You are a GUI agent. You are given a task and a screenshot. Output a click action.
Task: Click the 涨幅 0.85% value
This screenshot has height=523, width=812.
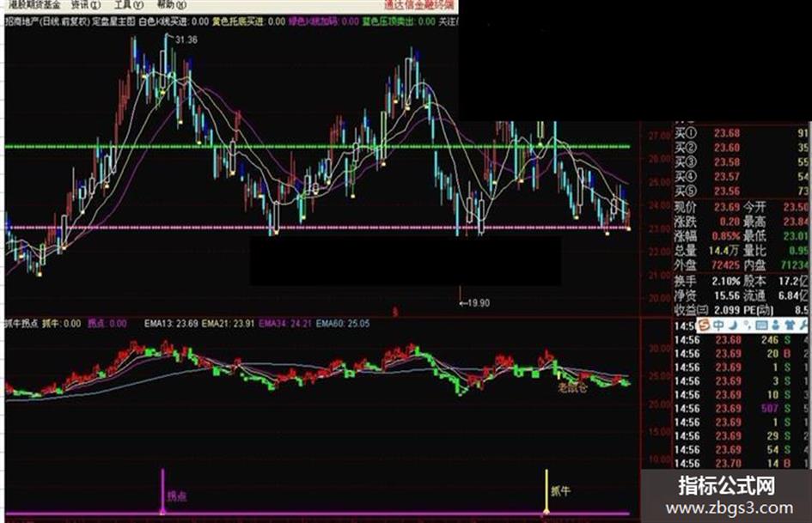[726, 237]
